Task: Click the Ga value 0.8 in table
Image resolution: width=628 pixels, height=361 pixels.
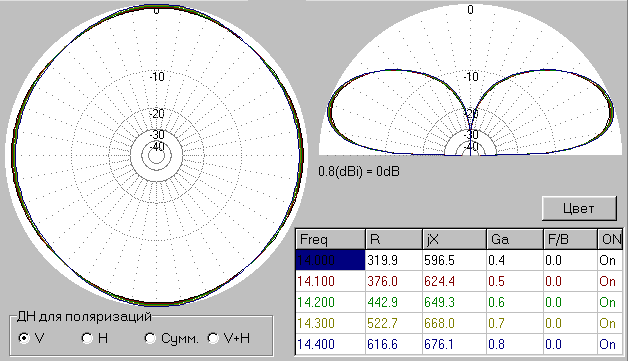Action: click(x=515, y=344)
